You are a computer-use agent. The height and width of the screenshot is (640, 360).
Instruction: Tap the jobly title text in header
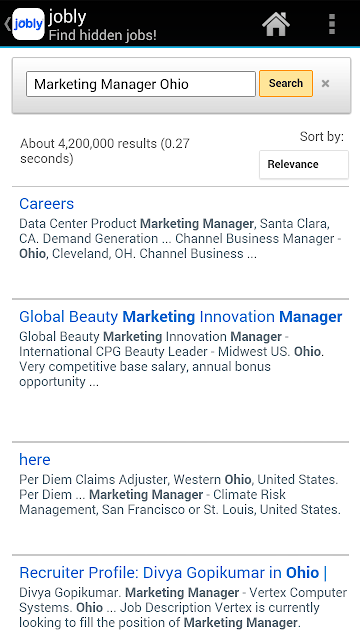(x=67, y=16)
